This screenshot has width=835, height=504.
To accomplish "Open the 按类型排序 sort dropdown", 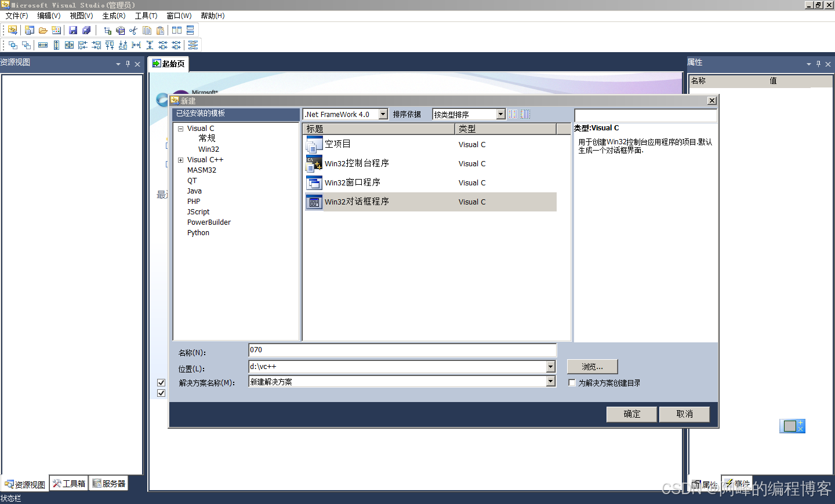I will pos(501,114).
